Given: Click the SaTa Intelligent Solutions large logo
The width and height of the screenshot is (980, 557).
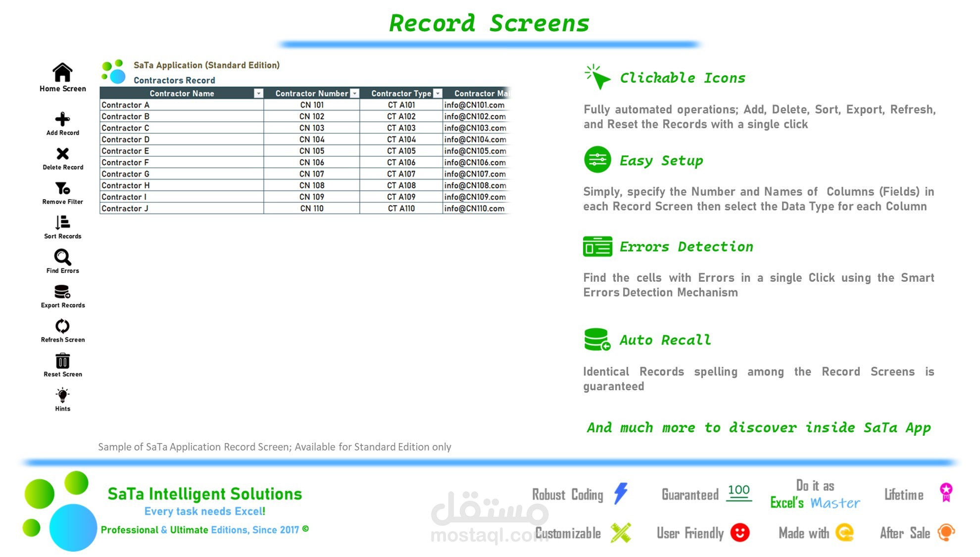Looking at the screenshot, I should pyautogui.click(x=59, y=511).
